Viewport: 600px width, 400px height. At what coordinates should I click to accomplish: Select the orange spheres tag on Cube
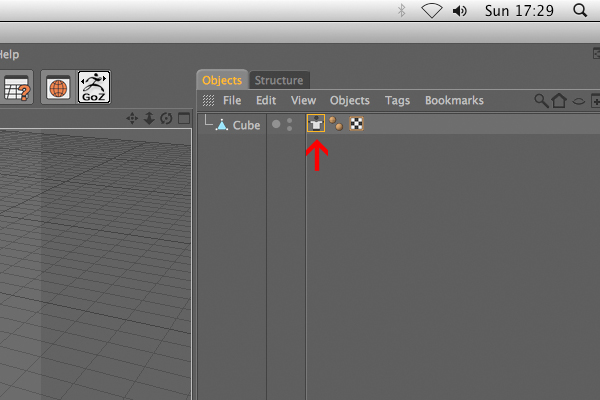tap(336, 124)
